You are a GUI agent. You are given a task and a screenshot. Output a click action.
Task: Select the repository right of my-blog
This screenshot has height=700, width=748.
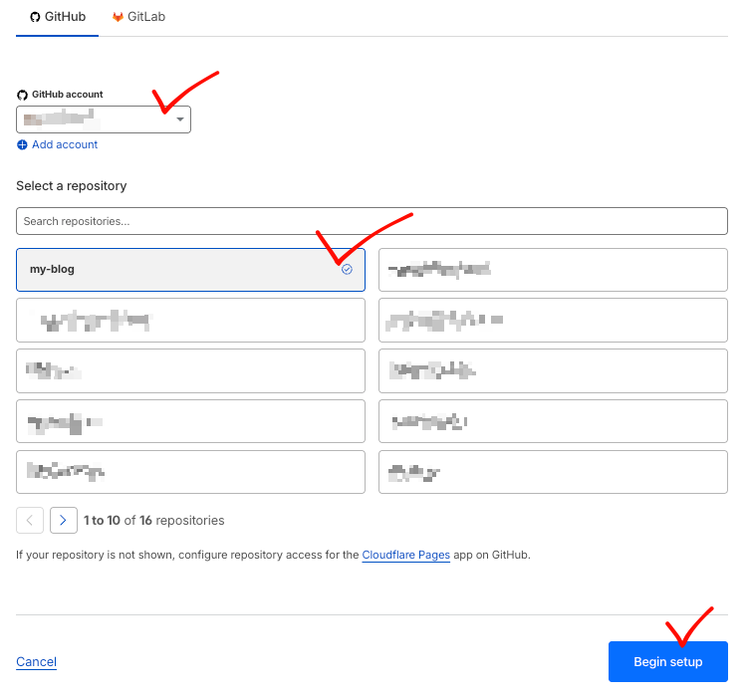tap(553, 269)
